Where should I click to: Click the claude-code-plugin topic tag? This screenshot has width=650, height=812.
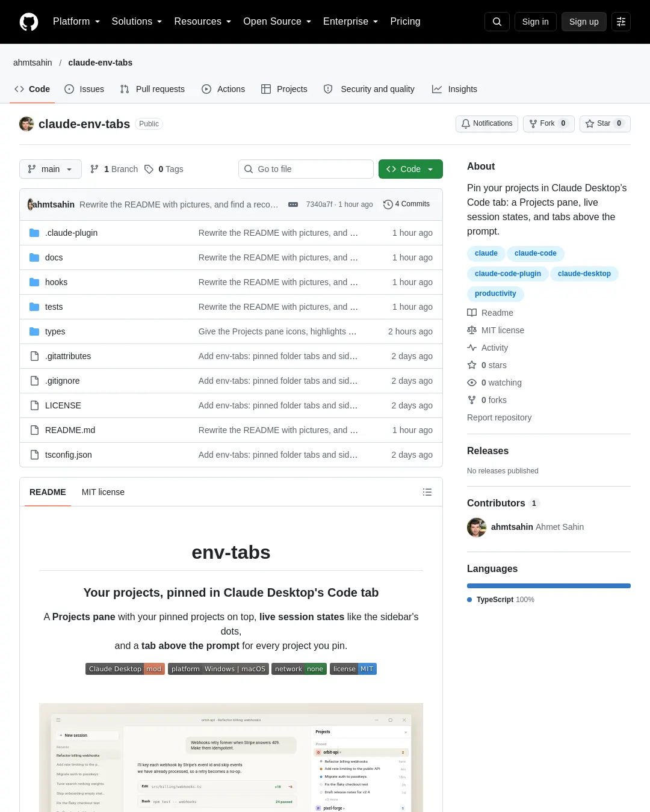(508, 274)
